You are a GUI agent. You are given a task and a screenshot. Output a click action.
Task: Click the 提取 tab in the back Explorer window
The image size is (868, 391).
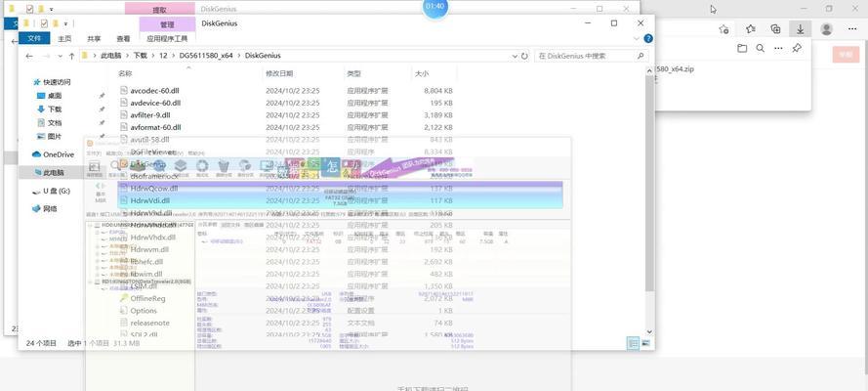pyautogui.click(x=159, y=10)
